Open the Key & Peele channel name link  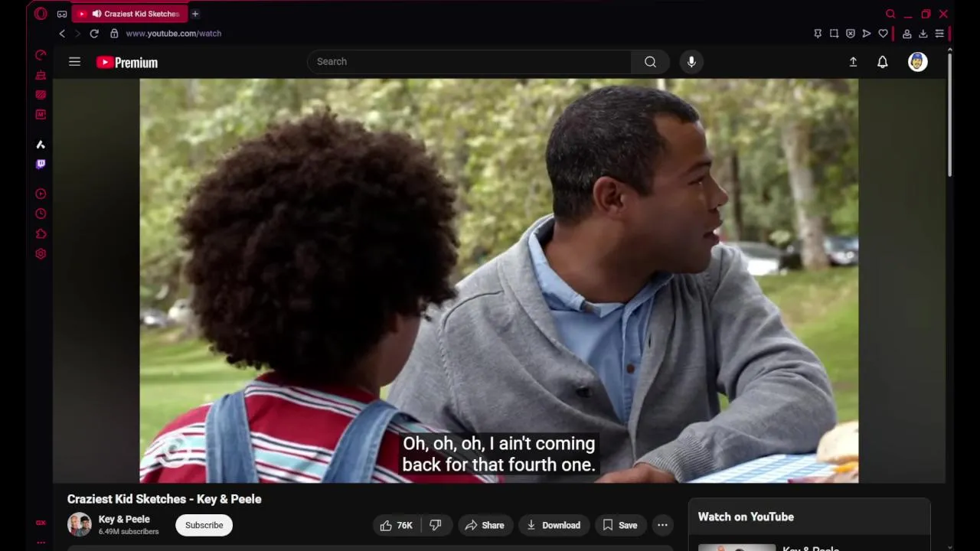pos(124,519)
